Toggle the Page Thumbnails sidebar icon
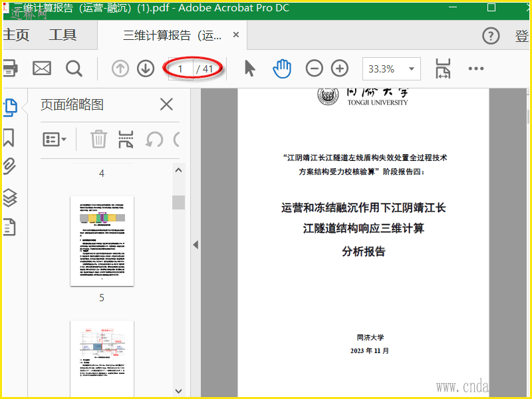This screenshot has height=399, width=532. [11, 108]
